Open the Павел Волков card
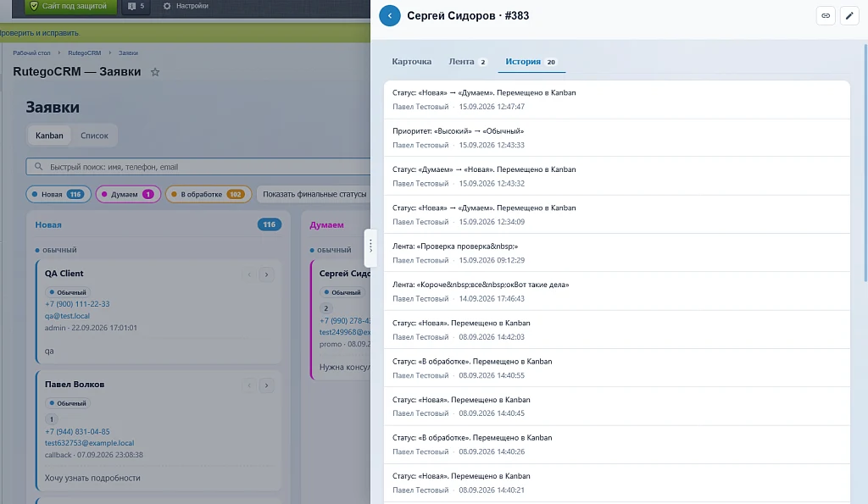This screenshot has width=868, height=504. point(159,430)
